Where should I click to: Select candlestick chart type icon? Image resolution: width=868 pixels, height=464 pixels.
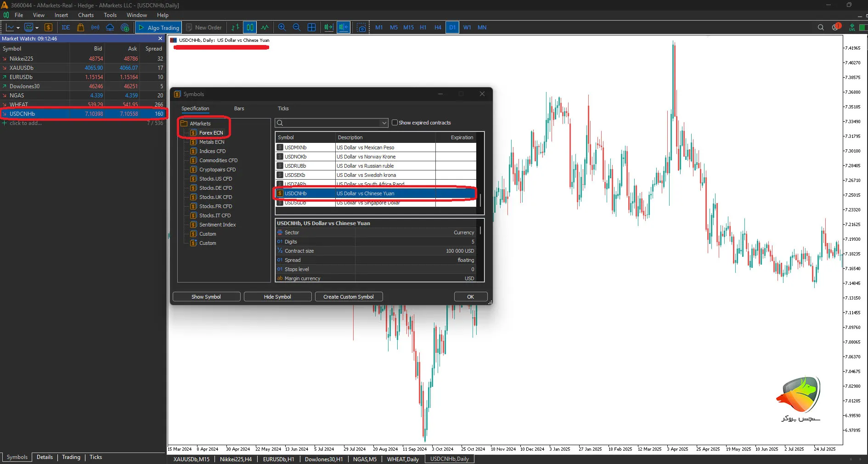[250, 28]
